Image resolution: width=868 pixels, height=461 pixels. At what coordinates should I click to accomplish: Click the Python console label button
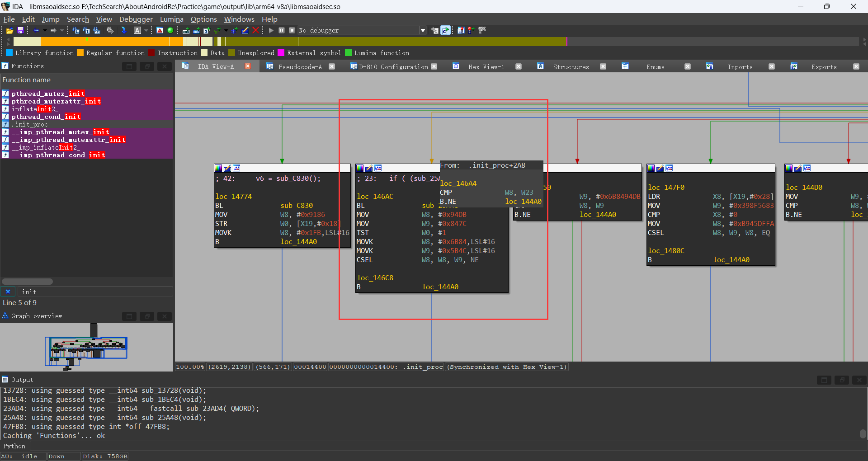[14, 446]
